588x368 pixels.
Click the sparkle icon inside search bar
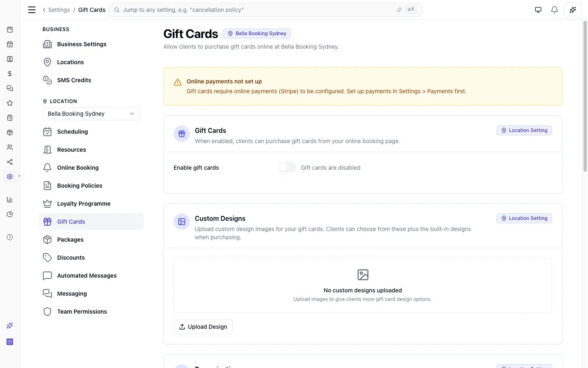click(399, 10)
